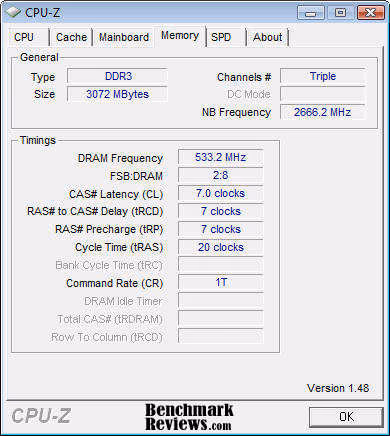Open the Cache tab

pos(71,37)
